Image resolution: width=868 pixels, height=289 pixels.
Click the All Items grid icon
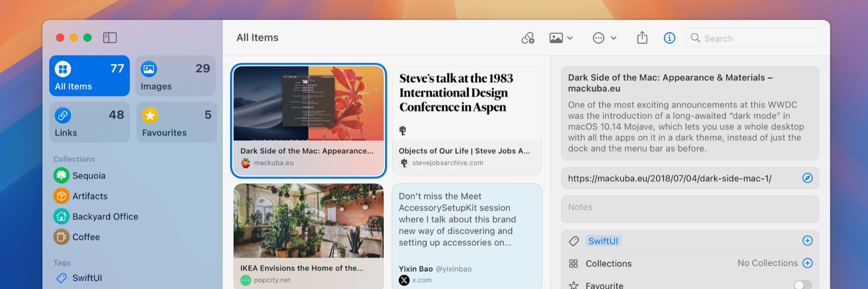pyautogui.click(x=63, y=69)
